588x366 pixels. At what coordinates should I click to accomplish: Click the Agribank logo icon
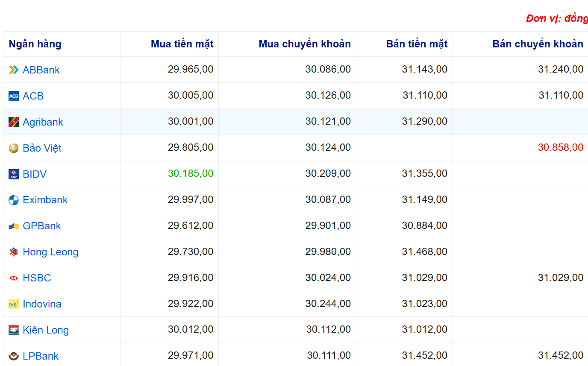click(x=14, y=122)
